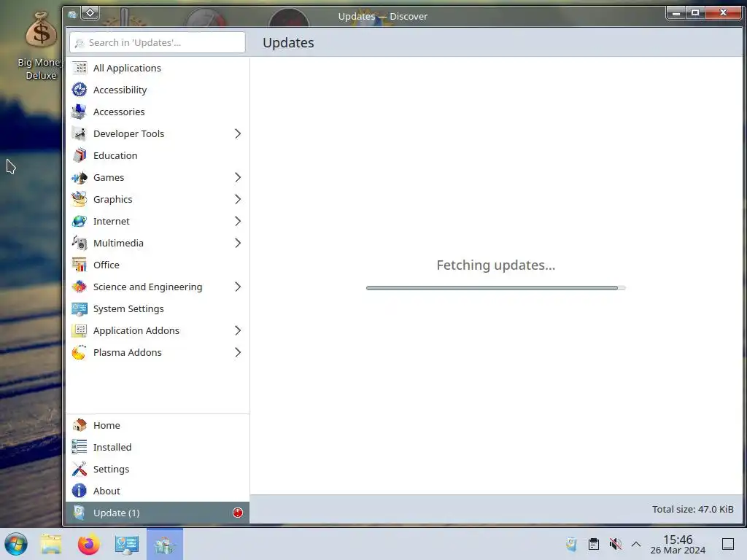Click the Games category icon
This screenshot has height=560, width=747.
[x=80, y=178]
